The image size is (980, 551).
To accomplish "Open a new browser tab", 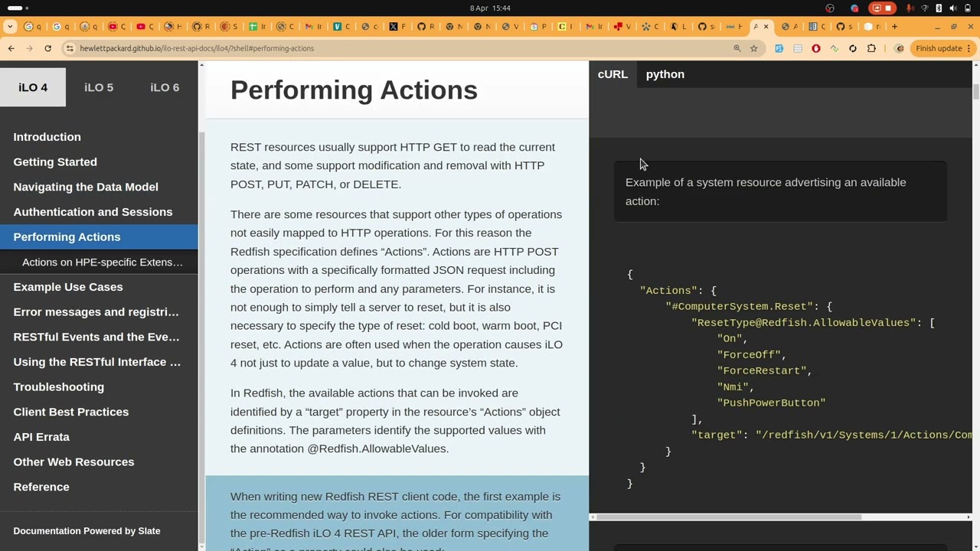I will pos(894,27).
